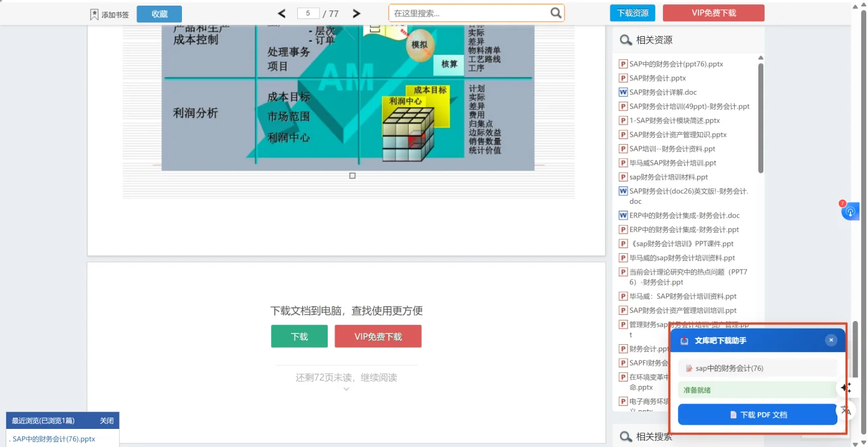The image size is (868, 447).
Task: Open SAP培训--财务会计资料.ppt
Action: 672,149
